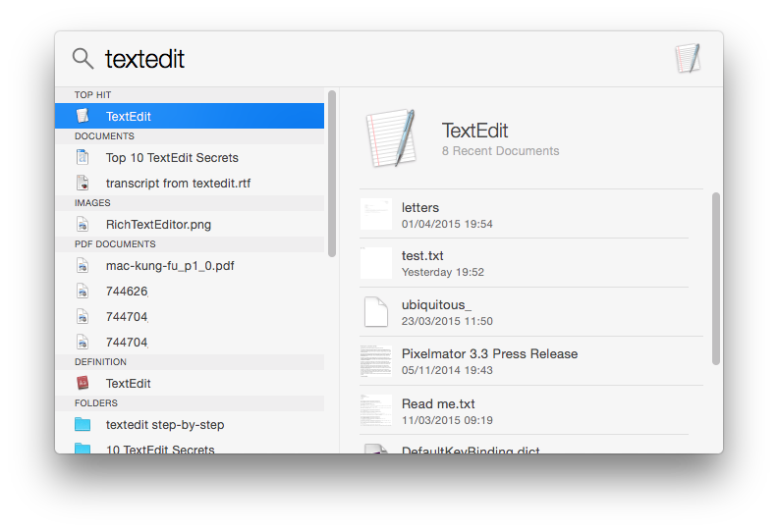The image size is (778, 532).
Task: Open Pixelmator 3.3 Press Release document
Action: pyautogui.click(x=489, y=354)
